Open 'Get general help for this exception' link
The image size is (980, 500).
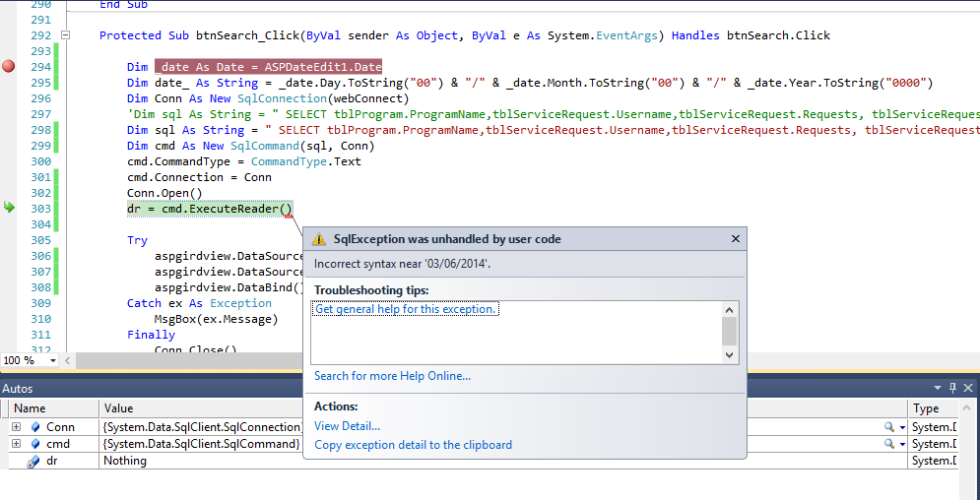(x=406, y=309)
